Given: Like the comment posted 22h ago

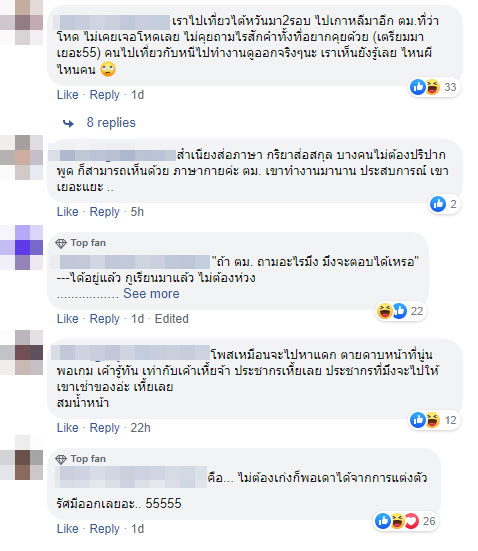Looking at the screenshot, I should click(67, 428).
